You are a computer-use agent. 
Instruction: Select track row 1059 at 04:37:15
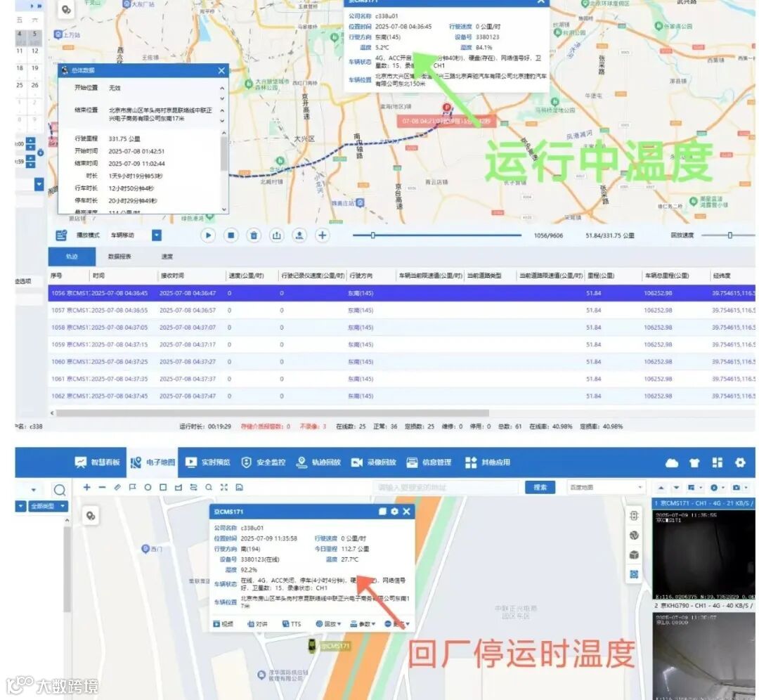click(x=402, y=344)
